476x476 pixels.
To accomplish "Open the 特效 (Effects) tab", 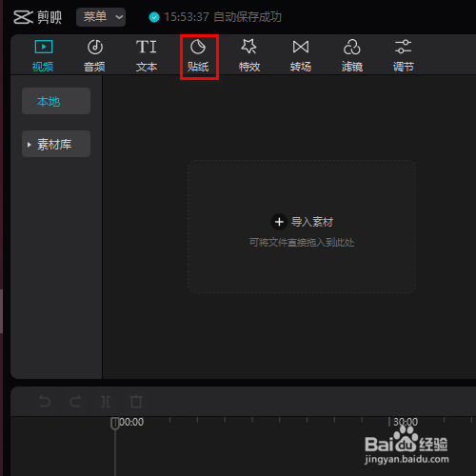I will click(249, 55).
